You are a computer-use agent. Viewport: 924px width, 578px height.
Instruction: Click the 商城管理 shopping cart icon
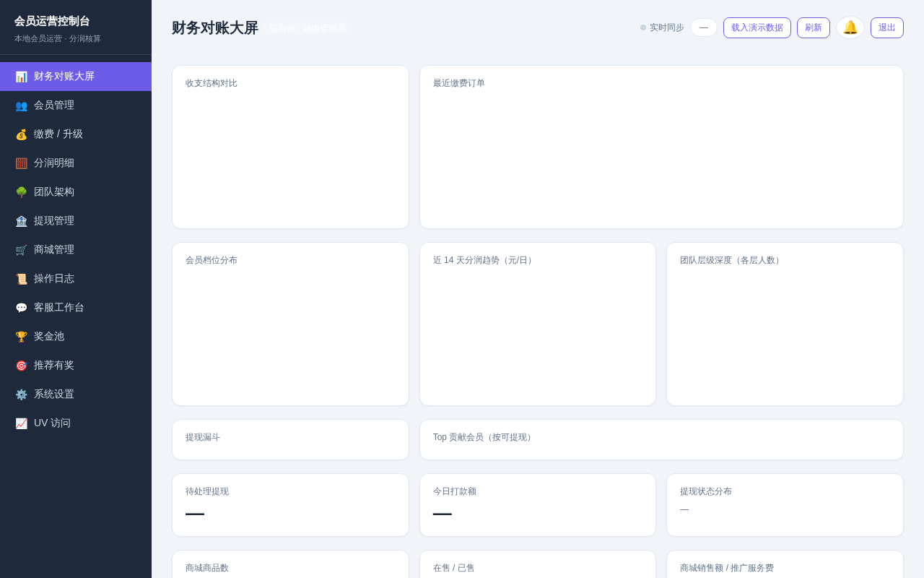pyautogui.click(x=21, y=250)
